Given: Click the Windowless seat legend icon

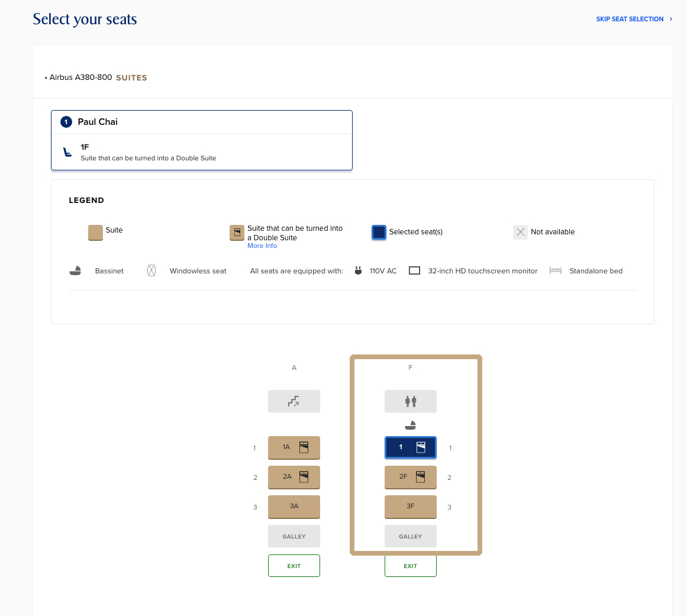Looking at the screenshot, I should (x=151, y=271).
